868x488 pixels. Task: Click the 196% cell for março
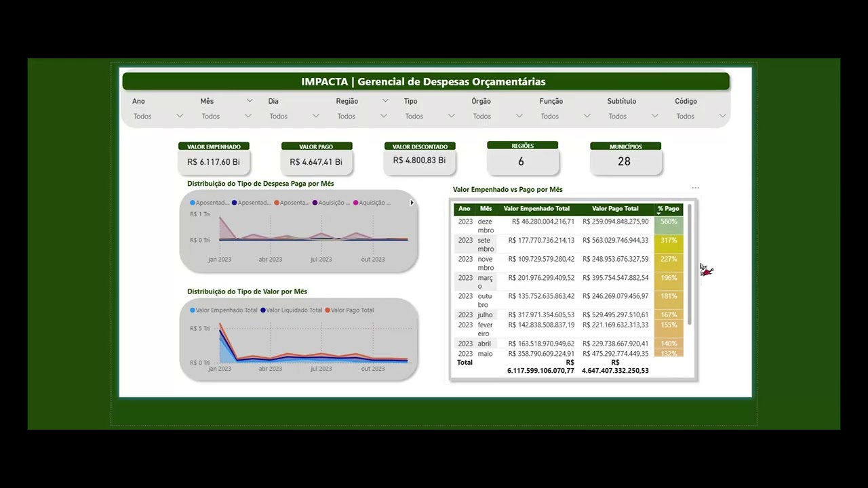click(x=669, y=282)
